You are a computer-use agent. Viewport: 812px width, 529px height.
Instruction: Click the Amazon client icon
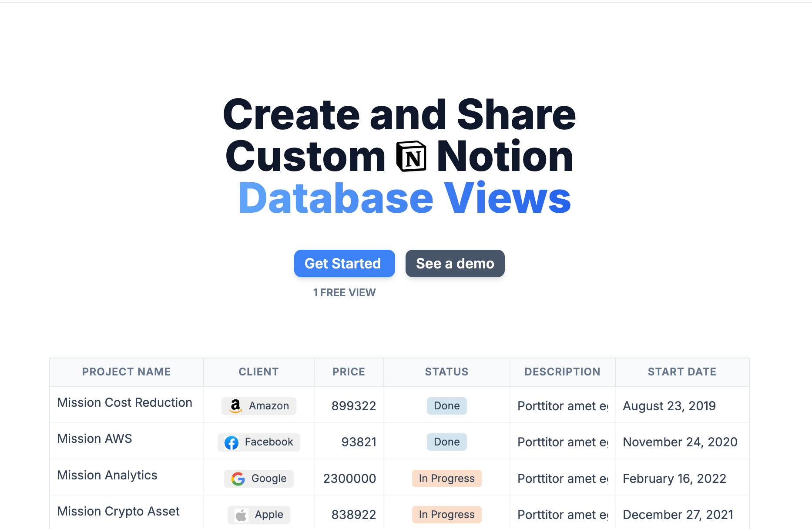pyautogui.click(x=235, y=405)
